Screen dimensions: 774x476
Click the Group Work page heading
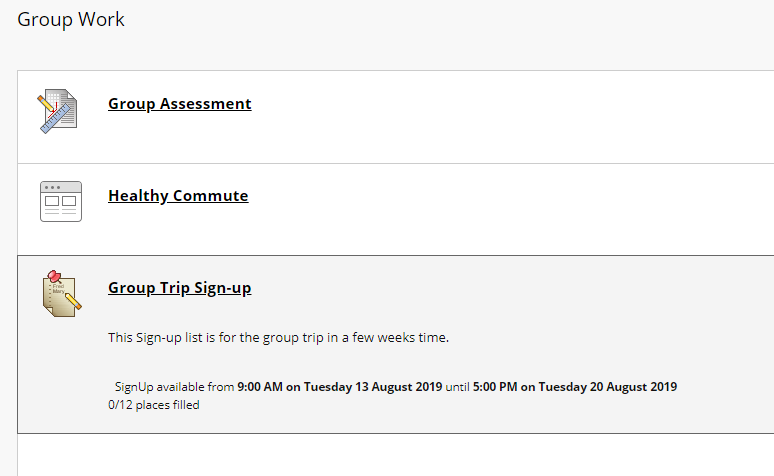[71, 20]
